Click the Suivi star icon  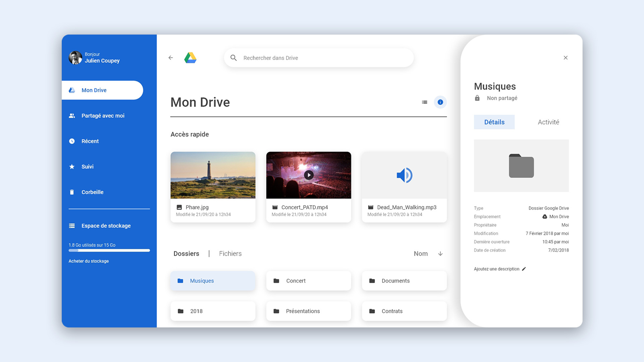point(72,166)
